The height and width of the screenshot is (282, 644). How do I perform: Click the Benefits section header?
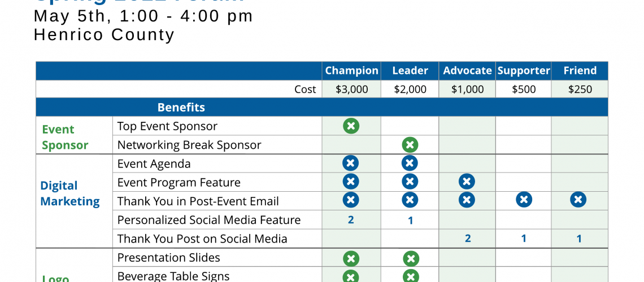[181, 107]
